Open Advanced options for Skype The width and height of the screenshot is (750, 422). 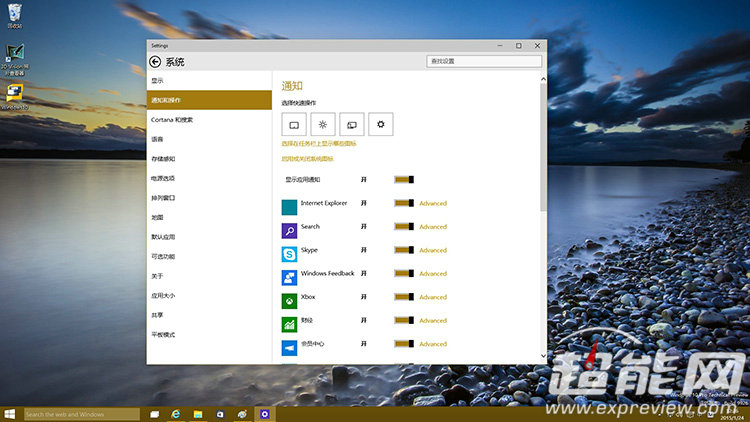pos(433,251)
